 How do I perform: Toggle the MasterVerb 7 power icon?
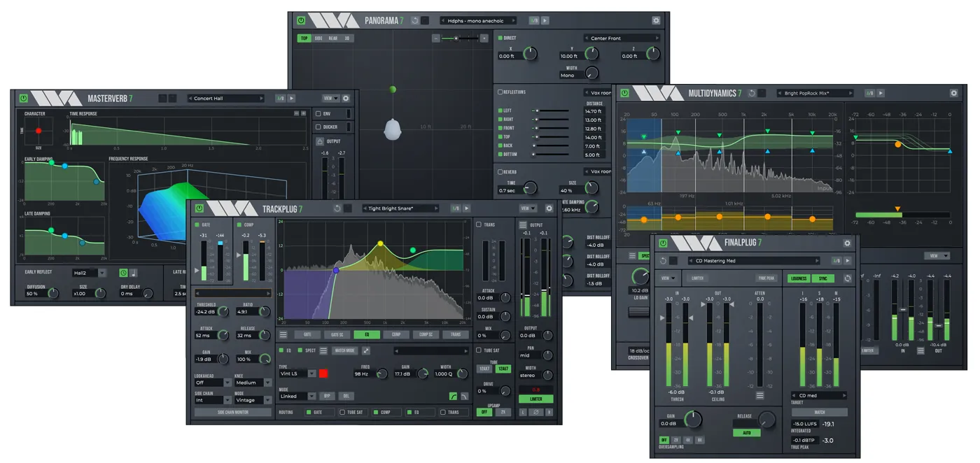tap(24, 98)
